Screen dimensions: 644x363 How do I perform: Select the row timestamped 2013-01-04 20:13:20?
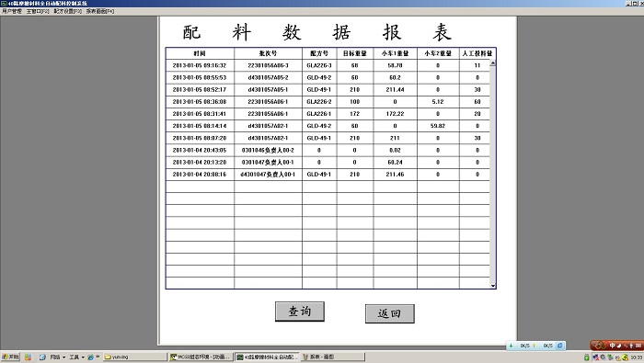[328, 162]
